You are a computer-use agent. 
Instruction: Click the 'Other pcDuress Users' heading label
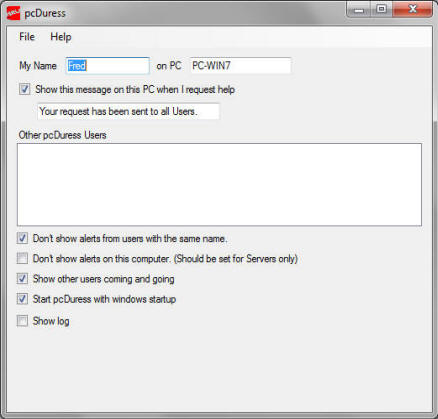pyautogui.click(x=62, y=135)
